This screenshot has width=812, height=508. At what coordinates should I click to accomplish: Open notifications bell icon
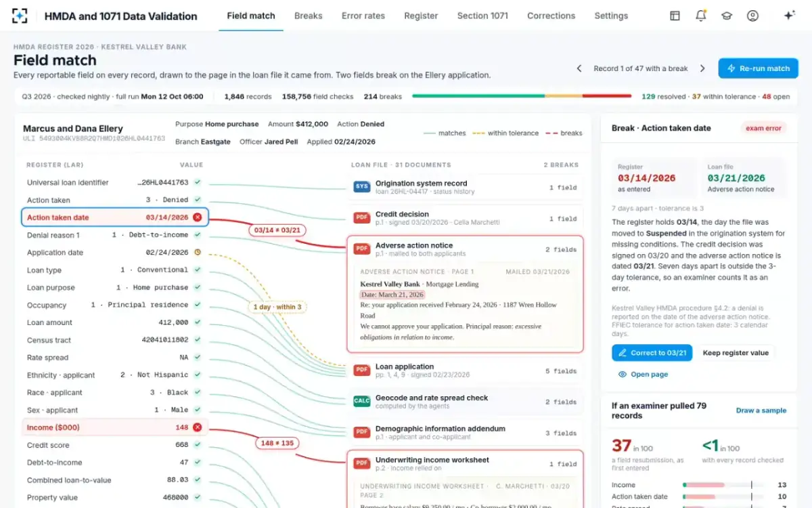pos(700,16)
